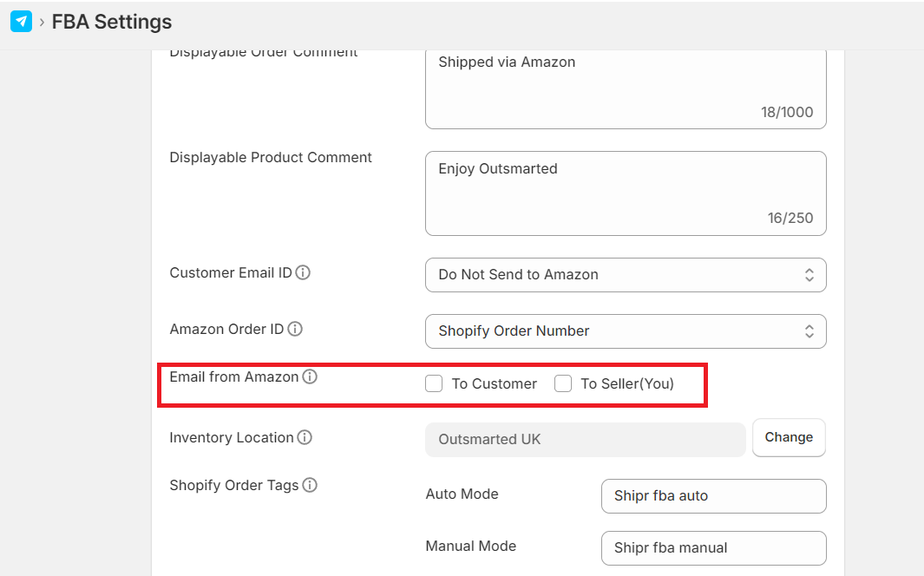Click the Shopify Order Tags info icon
Screen dimensions: 924x576
[x=310, y=485]
